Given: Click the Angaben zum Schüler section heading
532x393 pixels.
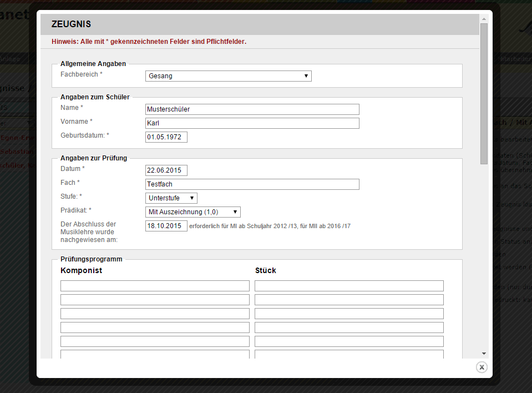Looking at the screenshot, I should click(95, 97).
